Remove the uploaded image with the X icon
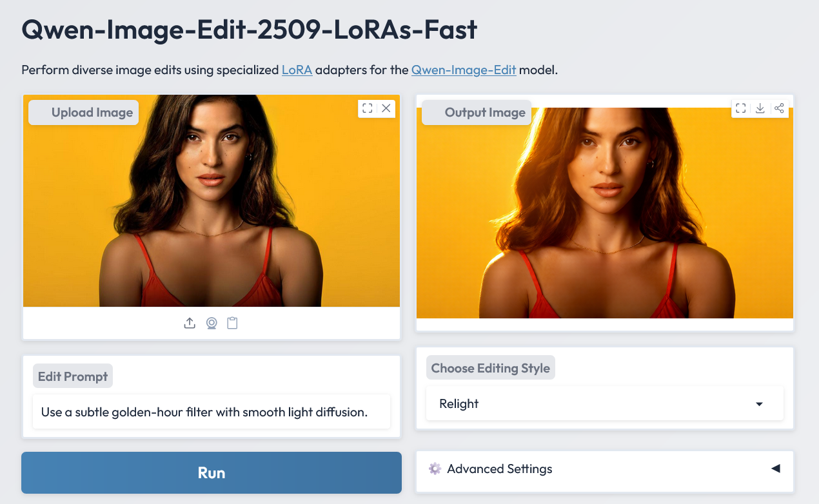This screenshot has height=504, width=819. 386,108
